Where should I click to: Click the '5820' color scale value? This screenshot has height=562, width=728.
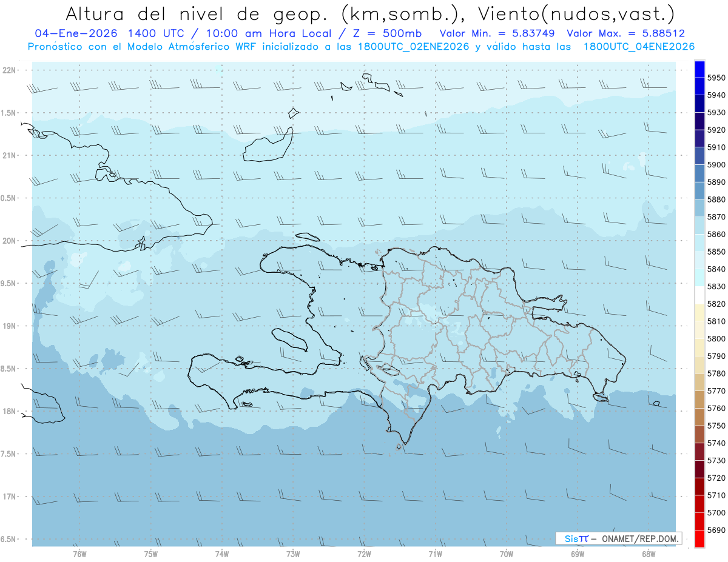[x=716, y=304]
